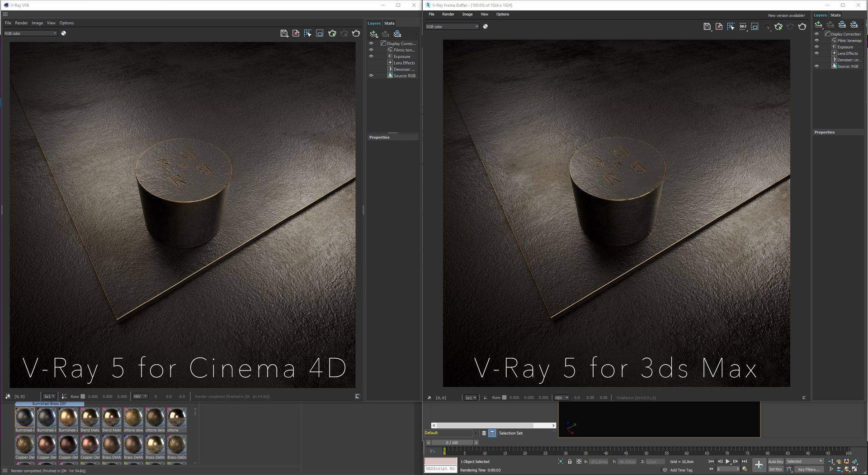Open RGB color channel dropdown in Cinema 4D VFB
The image size is (868, 475).
click(x=30, y=33)
